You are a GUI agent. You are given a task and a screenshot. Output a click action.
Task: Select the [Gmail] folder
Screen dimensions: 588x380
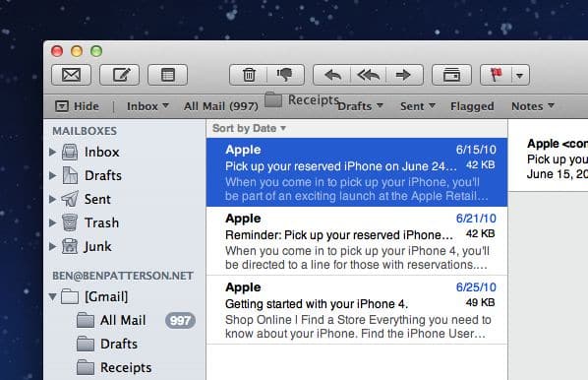pos(125,296)
